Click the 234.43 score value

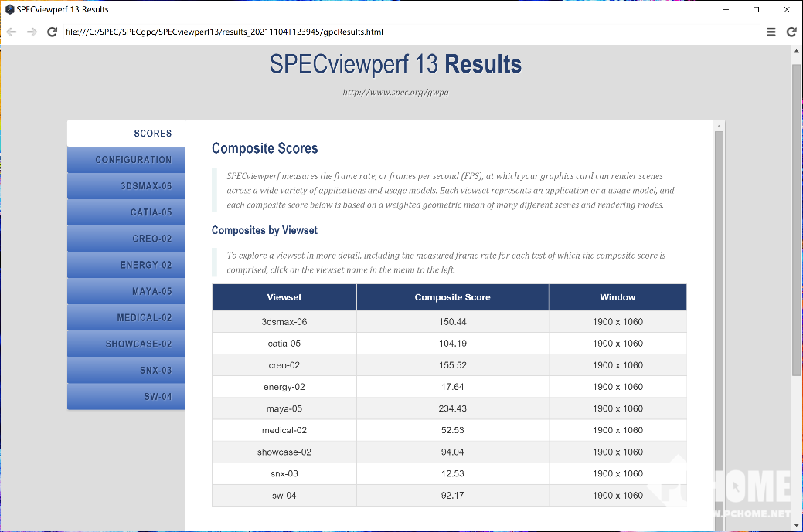click(x=453, y=408)
